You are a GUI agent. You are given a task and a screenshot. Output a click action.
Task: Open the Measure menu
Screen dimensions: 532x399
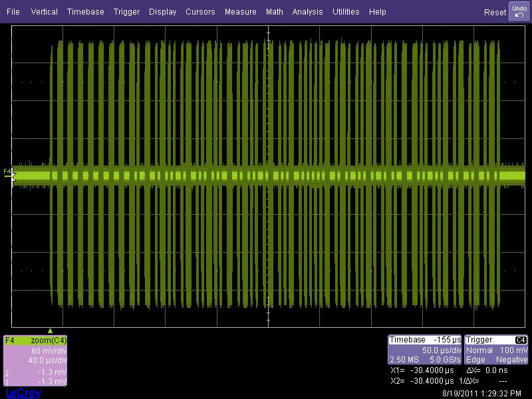tap(241, 12)
